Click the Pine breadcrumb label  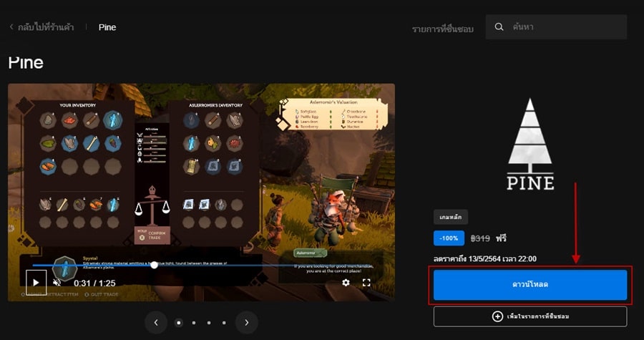coord(107,27)
